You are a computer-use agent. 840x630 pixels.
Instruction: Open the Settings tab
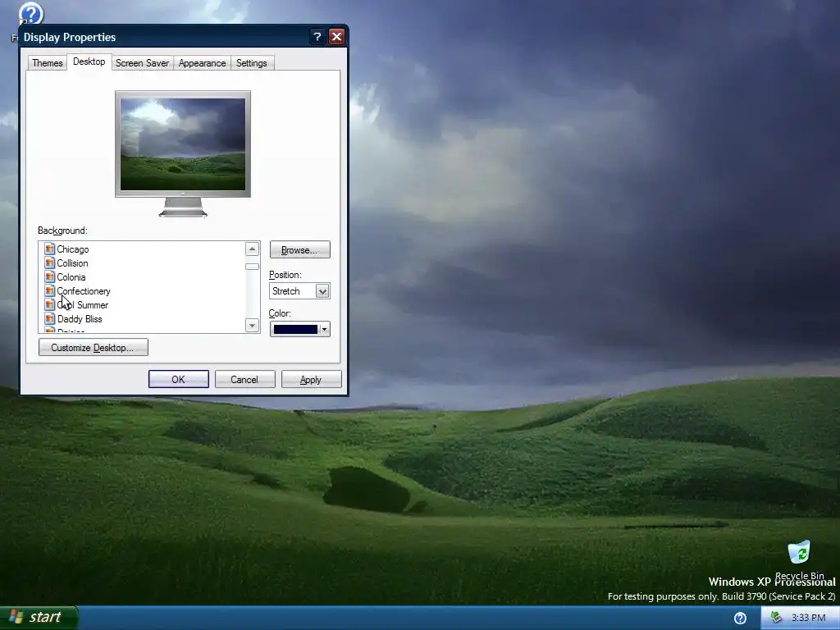(x=251, y=63)
